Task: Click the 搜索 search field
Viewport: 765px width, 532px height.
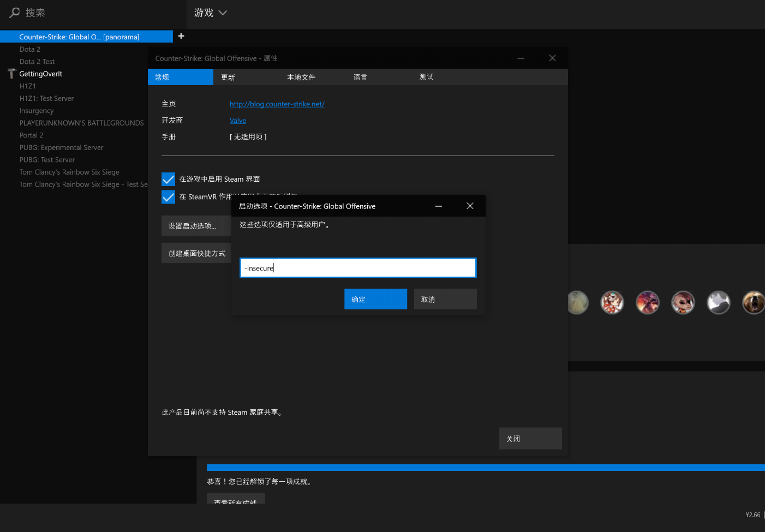Action: pos(93,13)
